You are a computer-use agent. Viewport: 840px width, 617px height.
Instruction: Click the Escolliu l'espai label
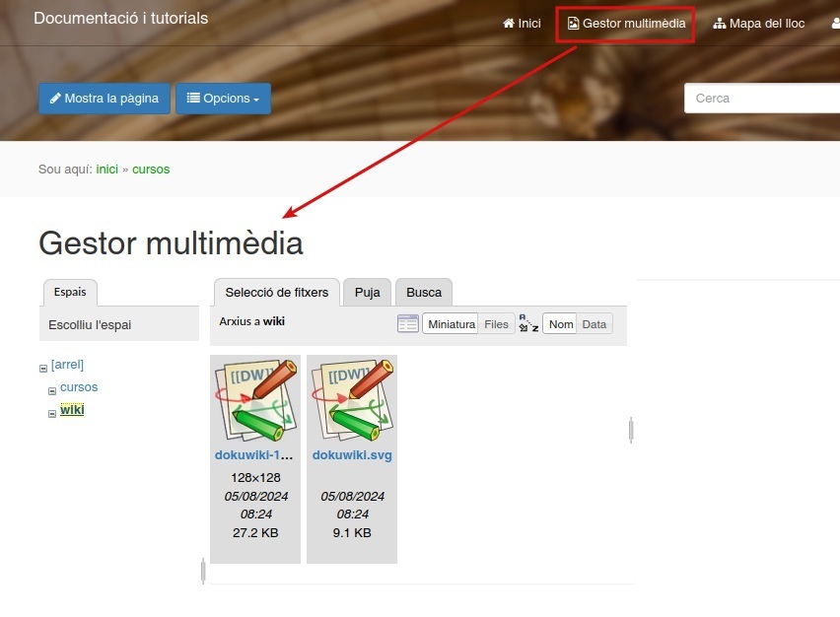tap(90, 325)
